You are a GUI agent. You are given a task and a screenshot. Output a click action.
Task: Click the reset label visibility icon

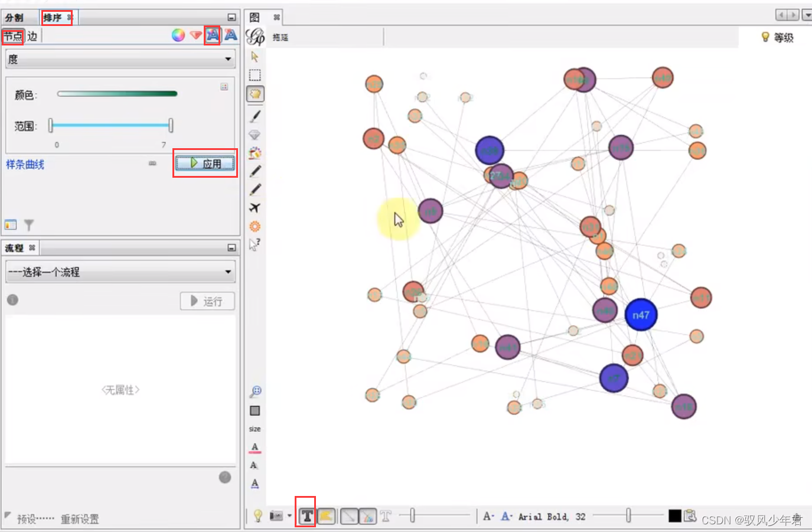[254, 465]
